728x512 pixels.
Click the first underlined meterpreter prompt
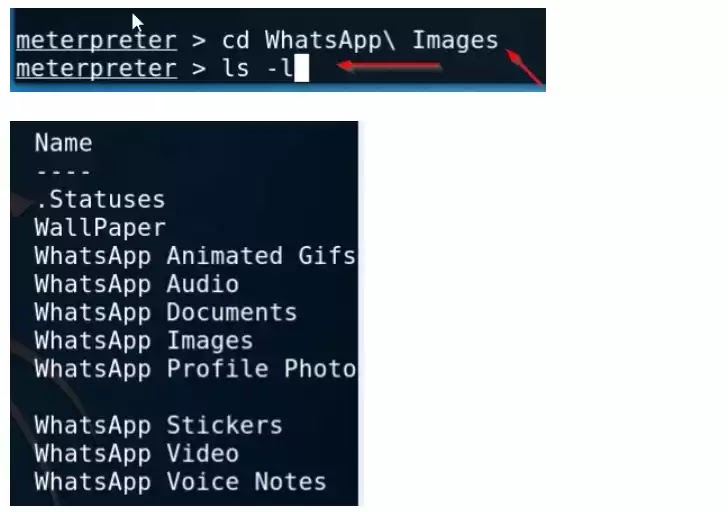96,40
